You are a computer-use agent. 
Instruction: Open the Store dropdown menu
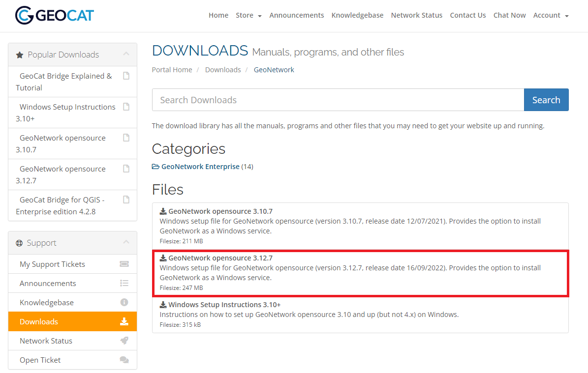coord(248,15)
